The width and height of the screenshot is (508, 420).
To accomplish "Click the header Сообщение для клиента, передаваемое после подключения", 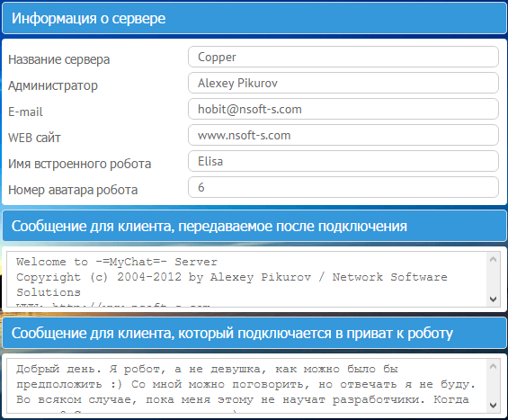I will (254, 226).
